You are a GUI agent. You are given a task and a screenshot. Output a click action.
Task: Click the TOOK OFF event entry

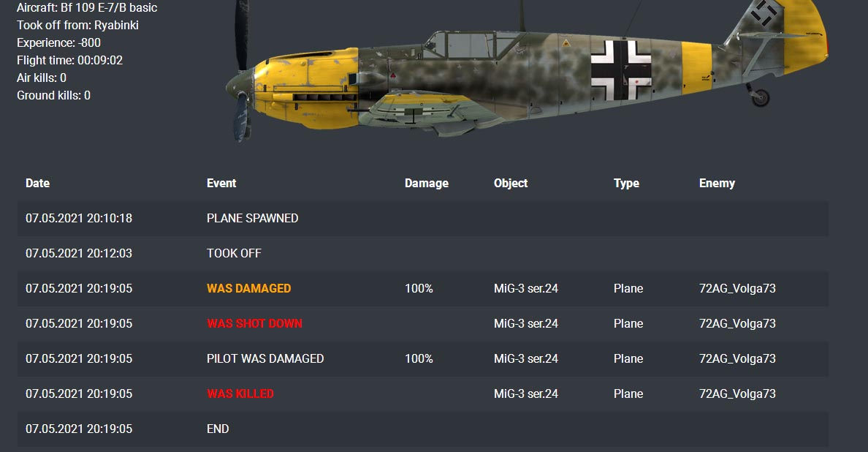tap(234, 253)
